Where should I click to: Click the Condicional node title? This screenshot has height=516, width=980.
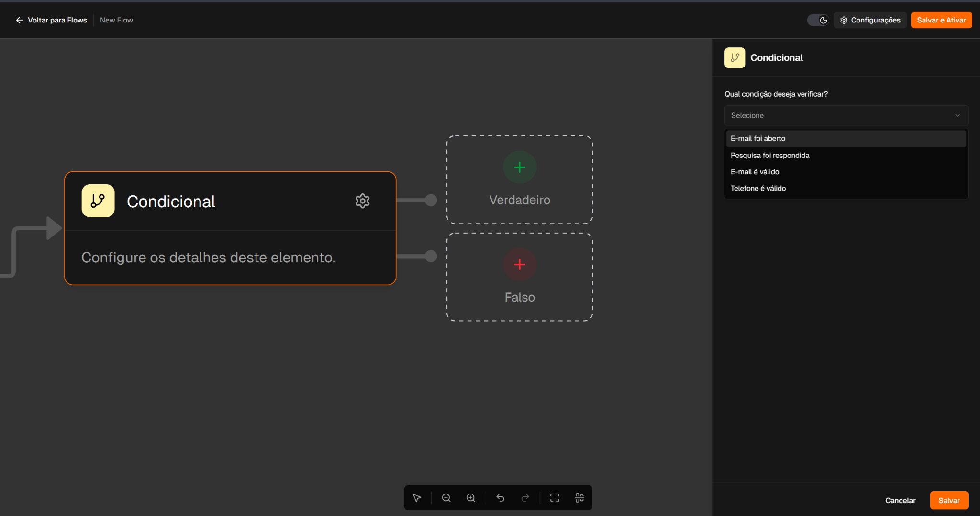pyautogui.click(x=171, y=202)
